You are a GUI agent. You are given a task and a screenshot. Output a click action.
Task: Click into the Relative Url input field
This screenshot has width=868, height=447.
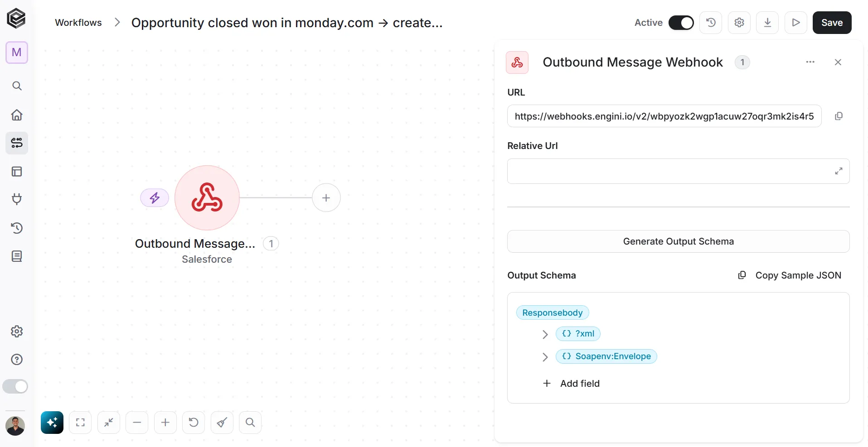point(670,171)
